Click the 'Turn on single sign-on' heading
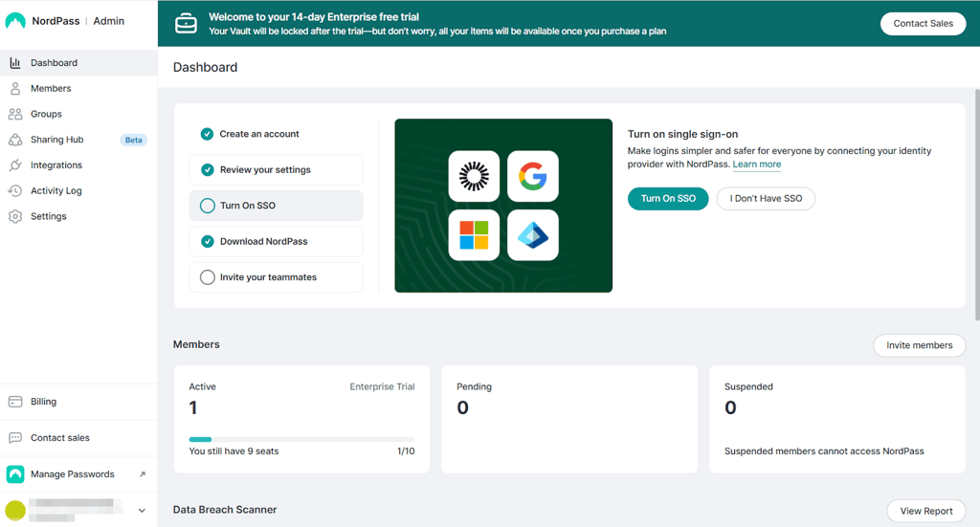Screen dimensions: 980x527 click(x=682, y=134)
